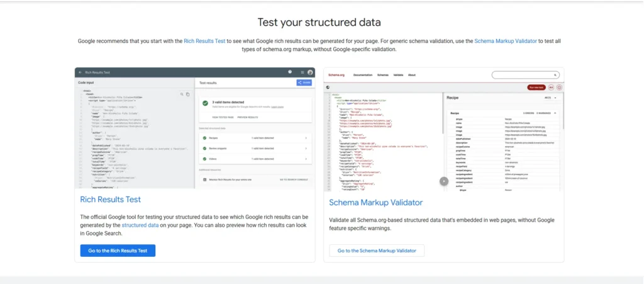The width and height of the screenshot is (644, 284).
Task: Click Go to the Schema Markup Validator button
Action: 377,251
